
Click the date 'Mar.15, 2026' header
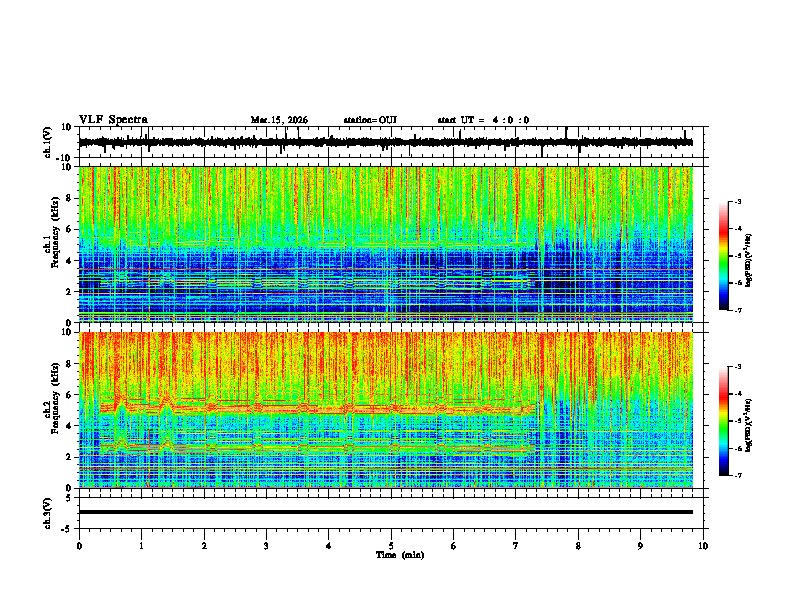[x=279, y=120]
